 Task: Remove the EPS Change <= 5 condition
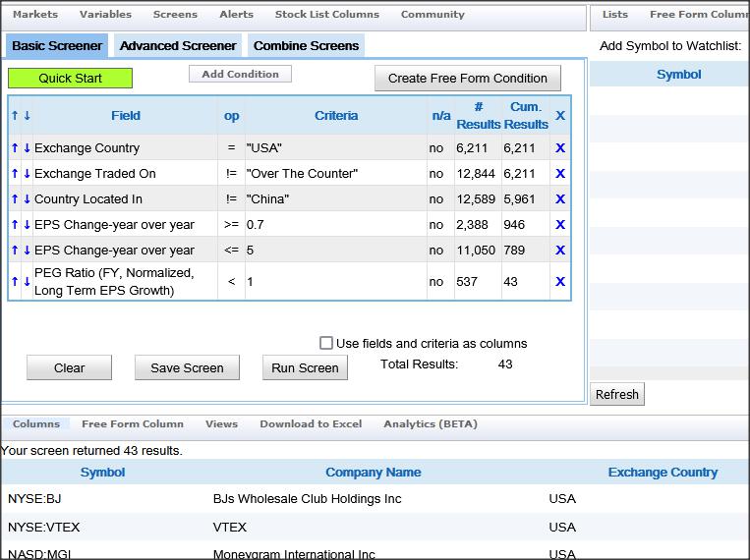(560, 251)
